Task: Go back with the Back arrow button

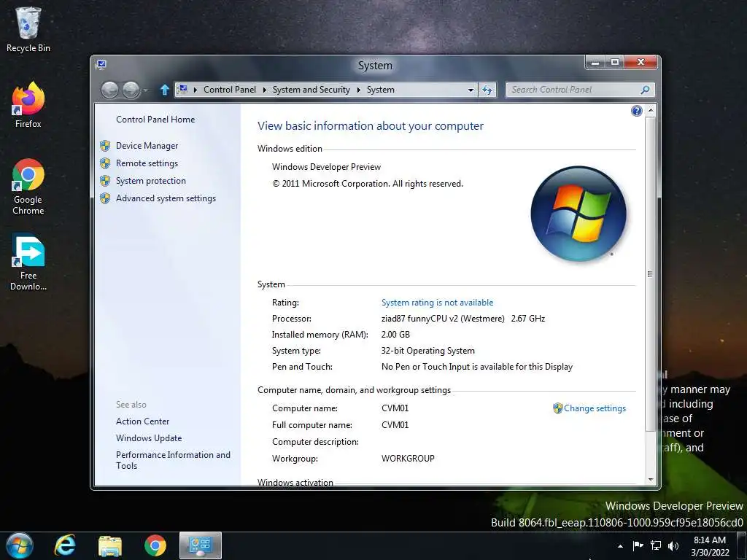Action: pos(109,90)
